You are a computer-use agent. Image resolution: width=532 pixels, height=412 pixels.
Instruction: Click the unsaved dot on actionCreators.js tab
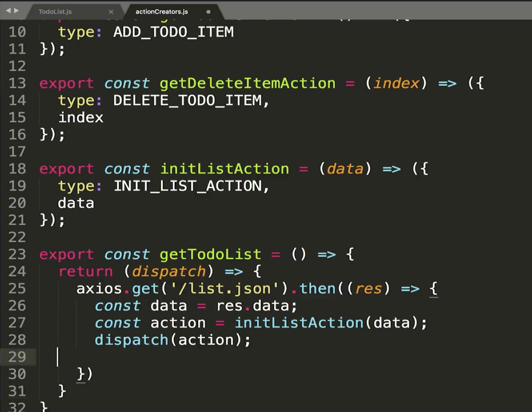[208, 12]
